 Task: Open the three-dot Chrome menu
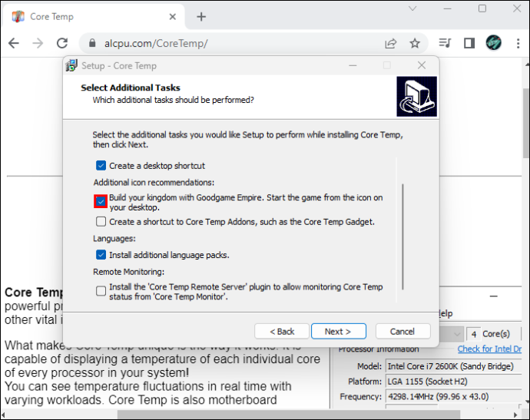(x=518, y=43)
